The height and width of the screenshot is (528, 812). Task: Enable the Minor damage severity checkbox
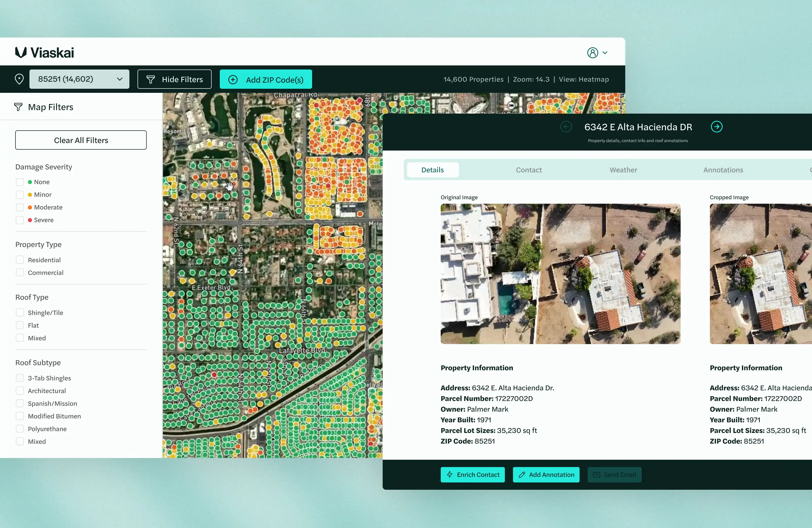(20, 195)
